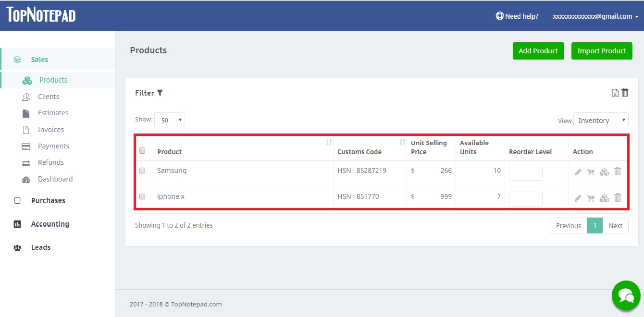Click the inventory boxes icon for iphone x
This screenshot has height=317, width=644.
604,198
